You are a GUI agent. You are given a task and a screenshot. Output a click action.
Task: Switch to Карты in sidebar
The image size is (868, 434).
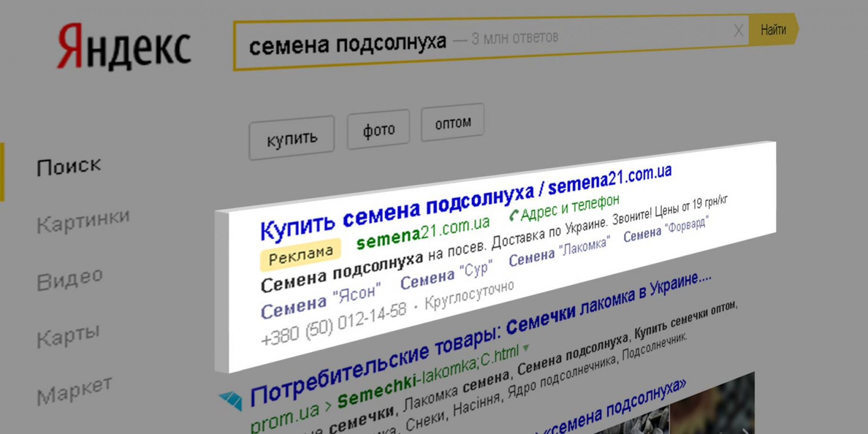tap(68, 335)
